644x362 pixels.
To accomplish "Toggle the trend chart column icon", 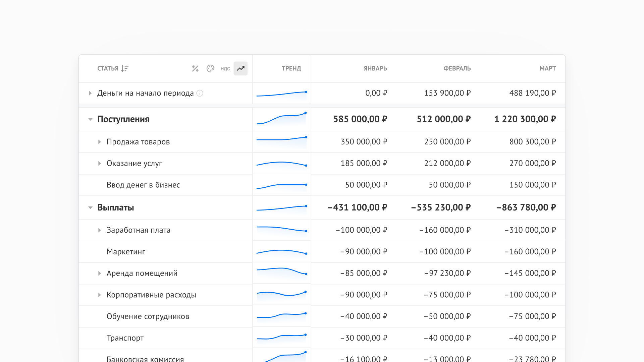I will click(240, 68).
